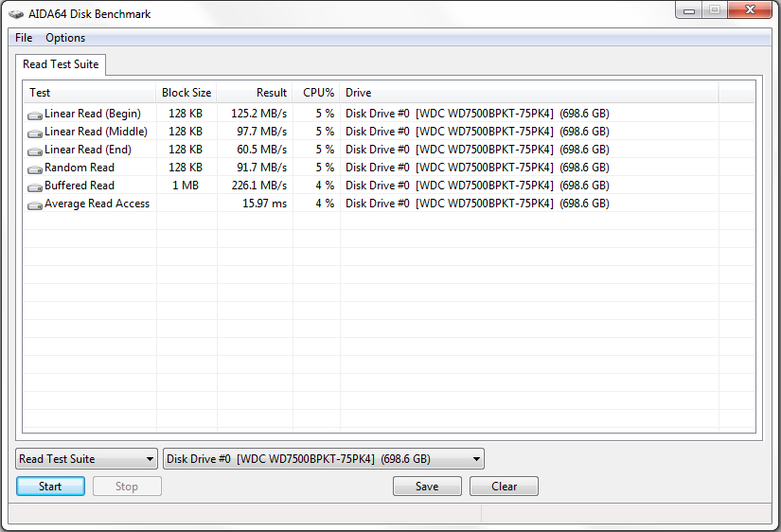781x532 pixels.
Task: Select the Random Read row label
Action: point(80,168)
